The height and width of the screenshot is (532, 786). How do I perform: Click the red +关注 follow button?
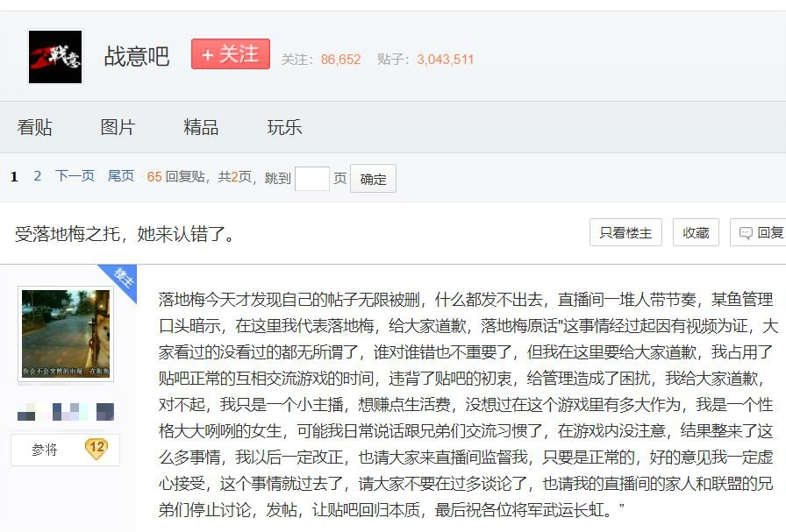tap(231, 54)
